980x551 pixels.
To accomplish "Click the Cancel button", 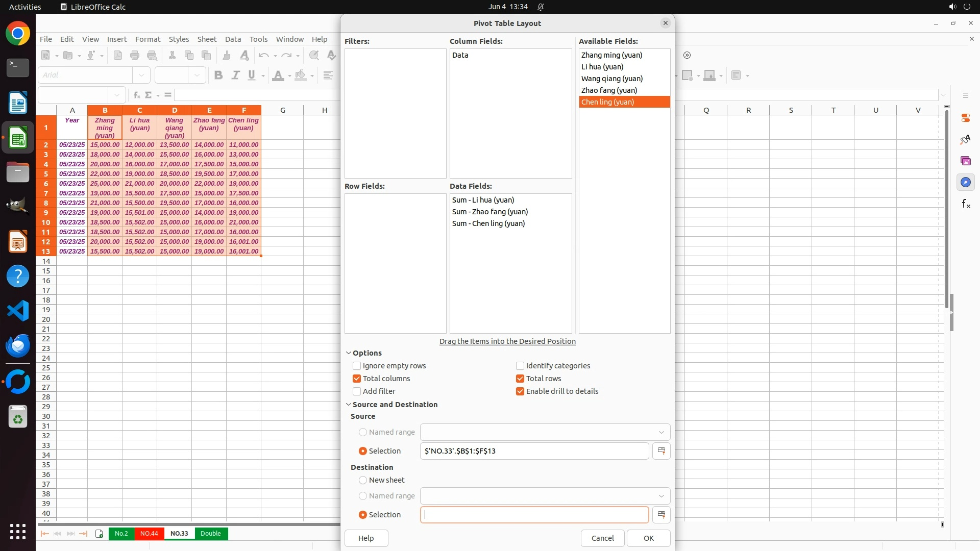I will pos(602,538).
